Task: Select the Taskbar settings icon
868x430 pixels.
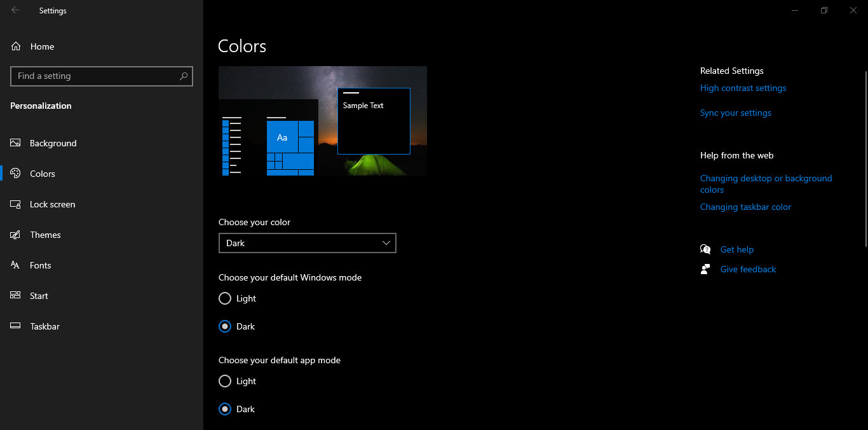Action: click(x=15, y=326)
